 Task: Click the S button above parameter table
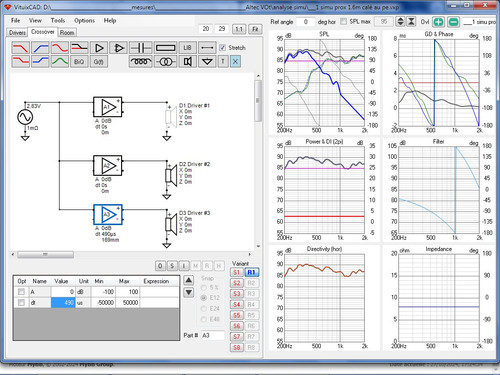172,266
